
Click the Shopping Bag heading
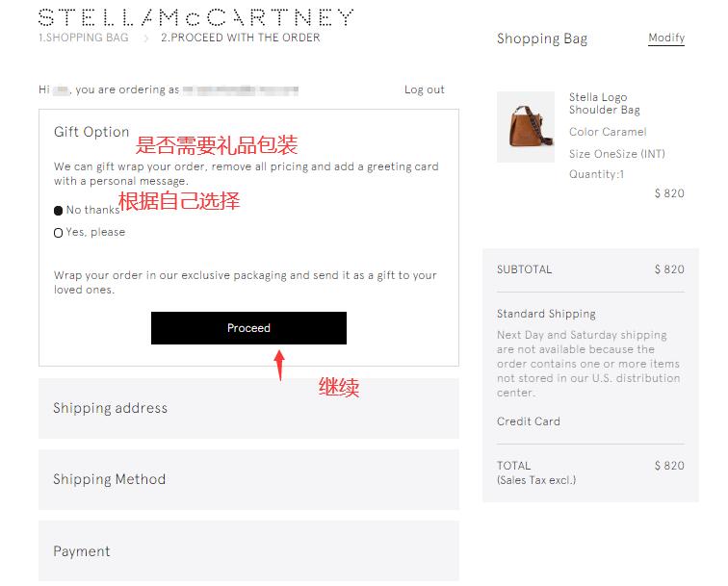click(542, 39)
